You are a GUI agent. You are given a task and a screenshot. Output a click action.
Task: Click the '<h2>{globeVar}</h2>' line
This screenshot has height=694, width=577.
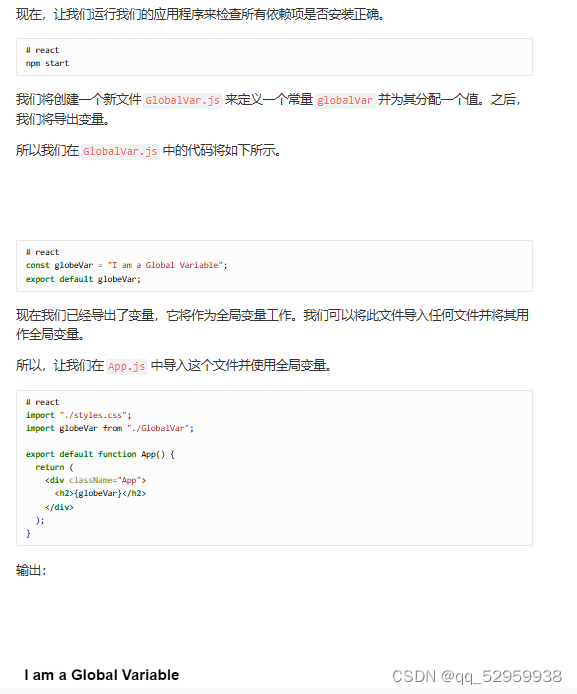(x=100, y=493)
